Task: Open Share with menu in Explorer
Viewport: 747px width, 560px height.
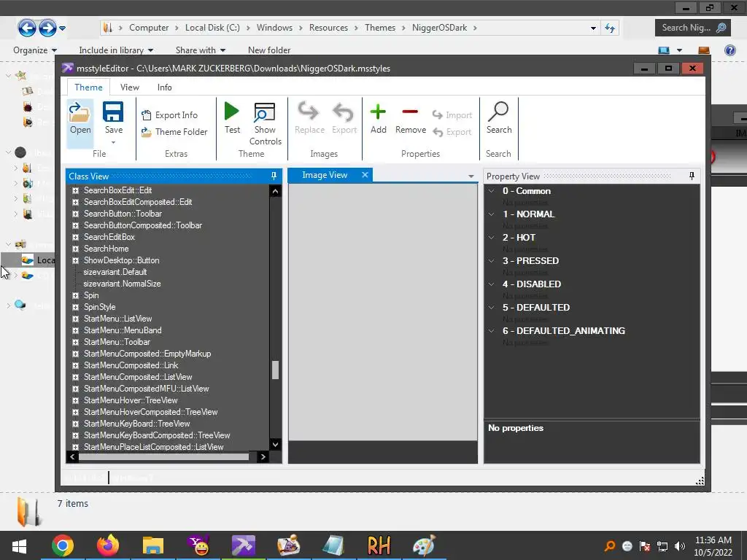Action: [200, 50]
